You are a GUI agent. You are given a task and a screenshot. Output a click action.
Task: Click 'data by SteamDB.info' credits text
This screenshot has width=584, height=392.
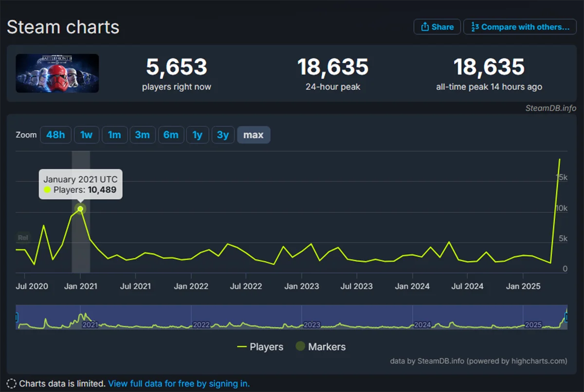tap(478, 361)
